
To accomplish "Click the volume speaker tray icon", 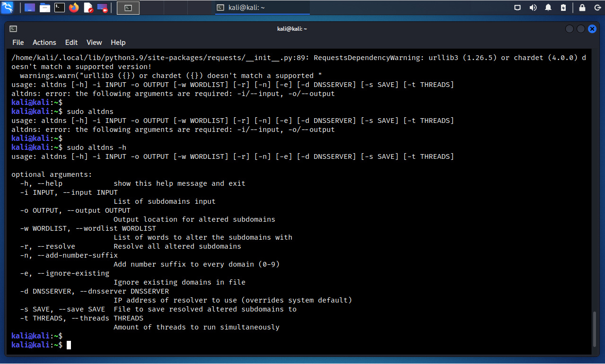I will point(533,8).
